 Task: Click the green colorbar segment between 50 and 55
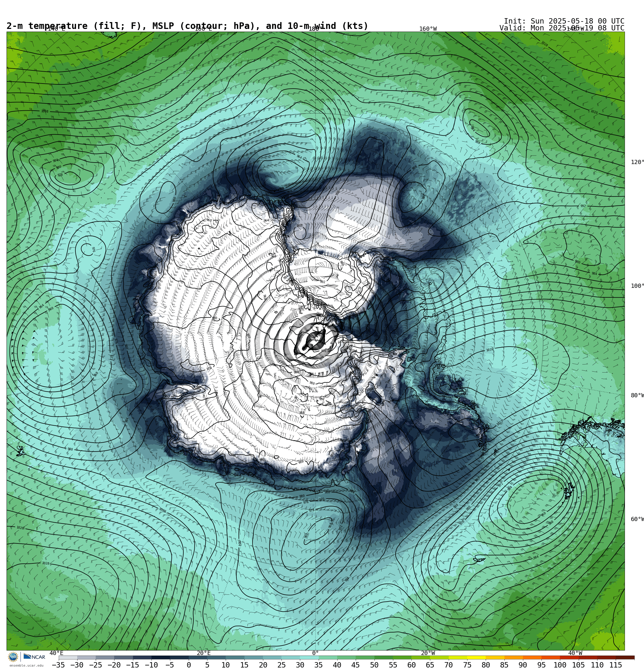(383, 657)
